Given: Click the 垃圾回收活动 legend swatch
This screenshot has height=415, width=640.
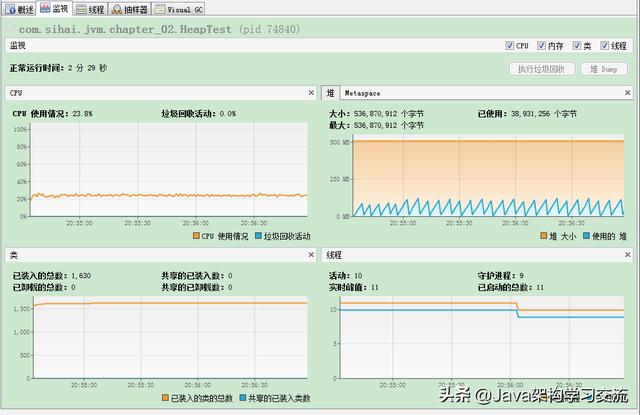Looking at the screenshot, I should [258, 236].
